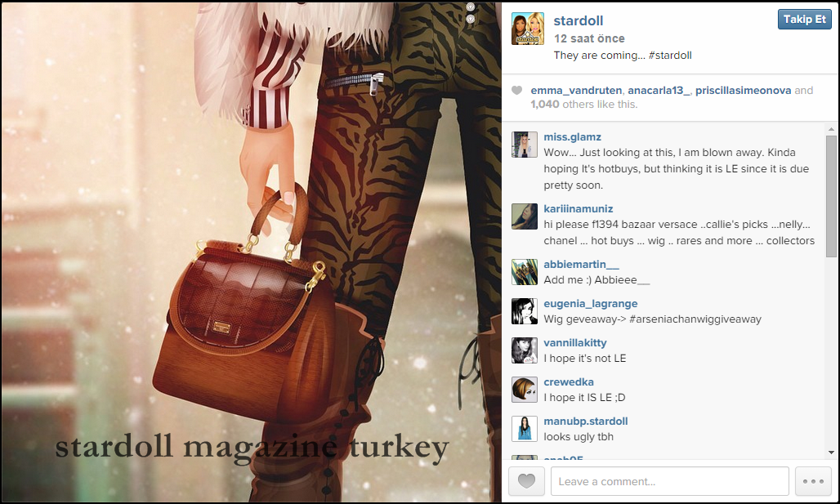Image resolution: width=840 pixels, height=504 pixels.
Task: Click the small gray heart next to likes
Action: click(x=516, y=91)
